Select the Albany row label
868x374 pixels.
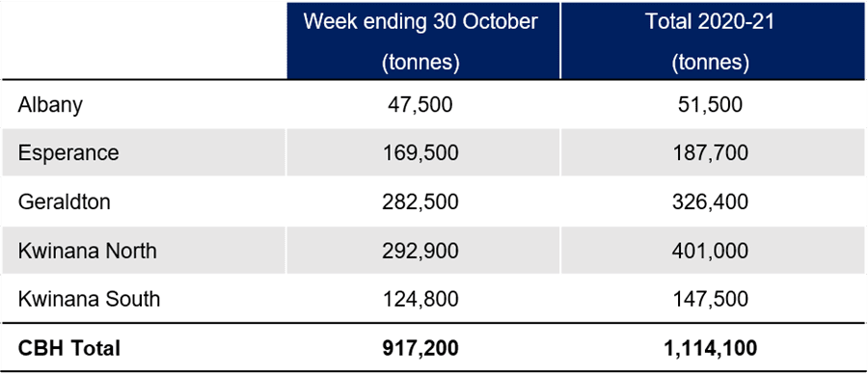pos(50,105)
